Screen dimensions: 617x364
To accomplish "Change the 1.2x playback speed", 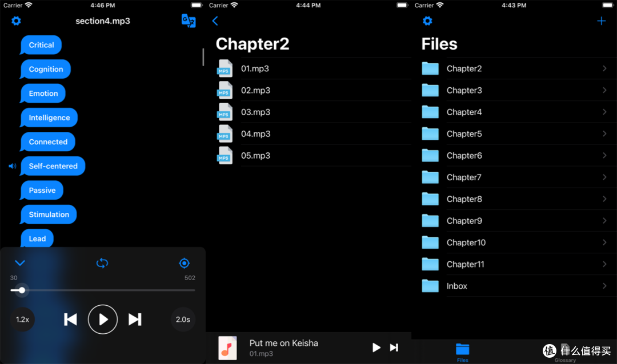I will coord(22,319).
